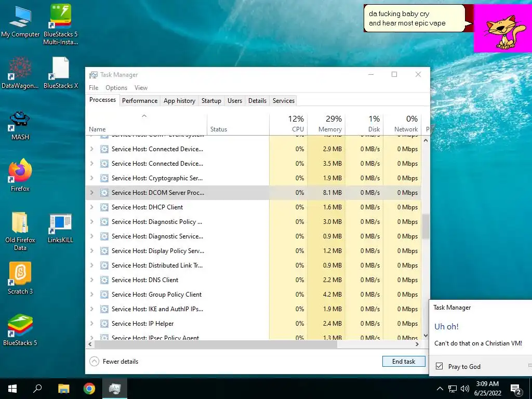Open File Explorer from taskbar

63,389
